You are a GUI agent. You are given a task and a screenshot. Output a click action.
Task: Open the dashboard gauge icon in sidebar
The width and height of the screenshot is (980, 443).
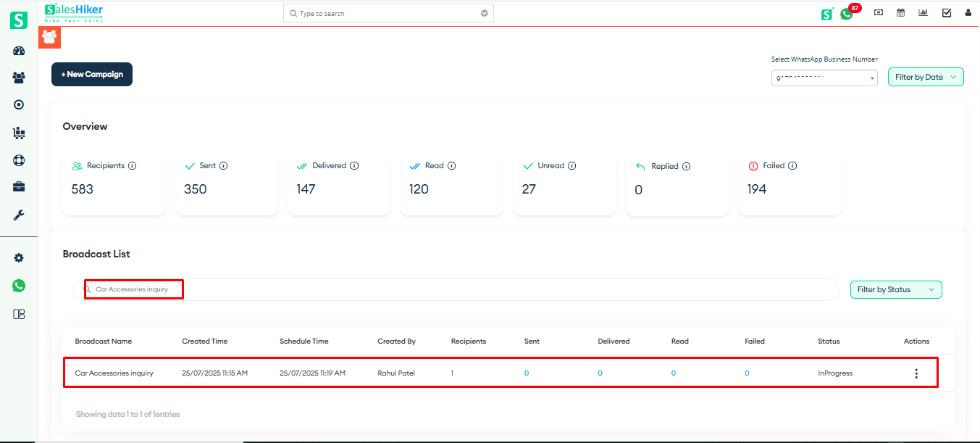click(19, 51)
